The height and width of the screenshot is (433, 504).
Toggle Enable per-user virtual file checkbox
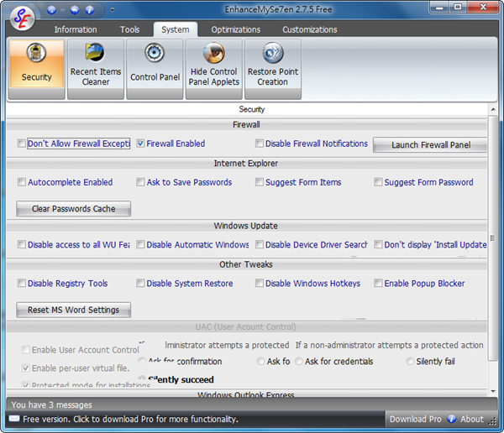coord(26,368)
